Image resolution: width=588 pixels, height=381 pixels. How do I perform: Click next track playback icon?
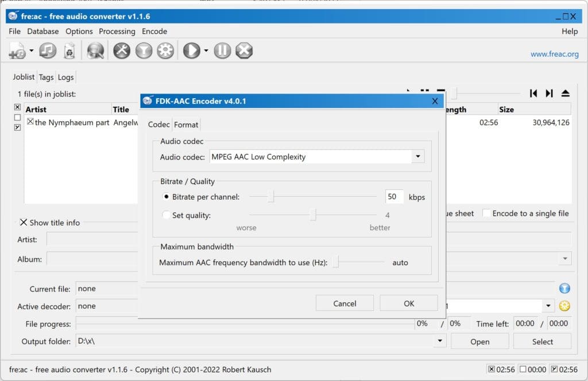coord(549,94)
